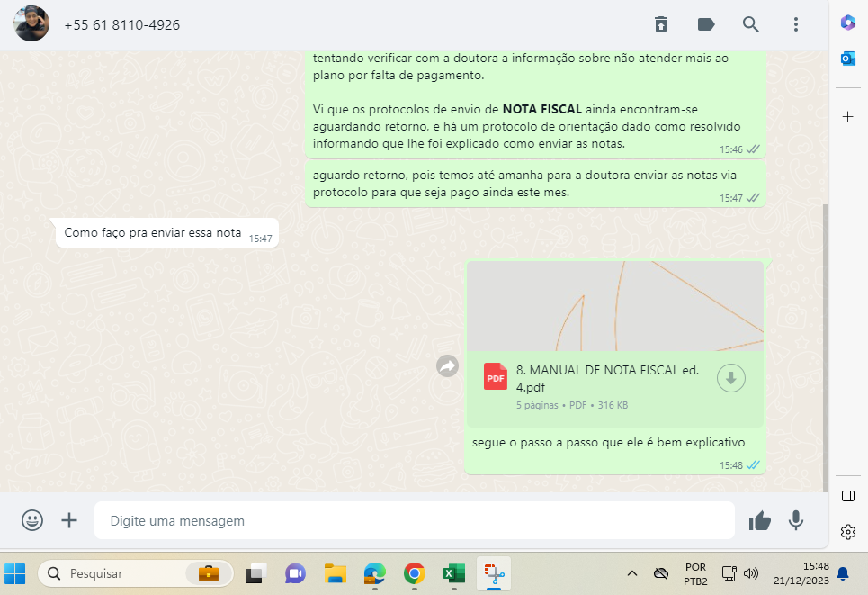The height and width of the screenshot is (595, 868).
Task: Focus the 'Digite uma mensagem' field
Action: click(x=415, y=521)
